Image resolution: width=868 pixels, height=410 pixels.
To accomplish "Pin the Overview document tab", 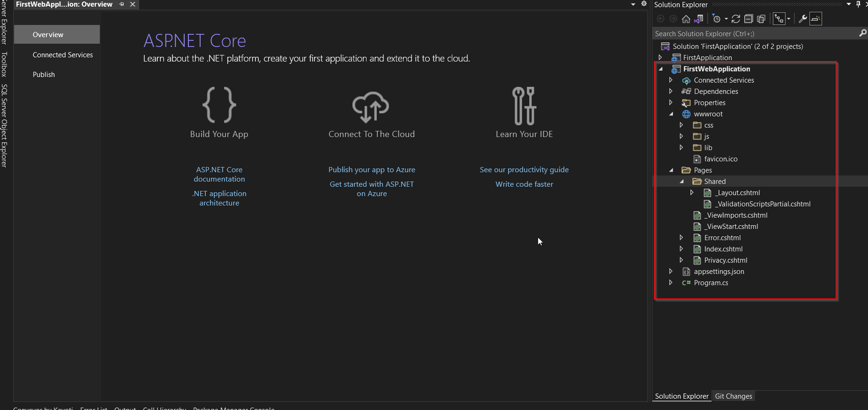I will pyautogui.click(x=122, y=4).
